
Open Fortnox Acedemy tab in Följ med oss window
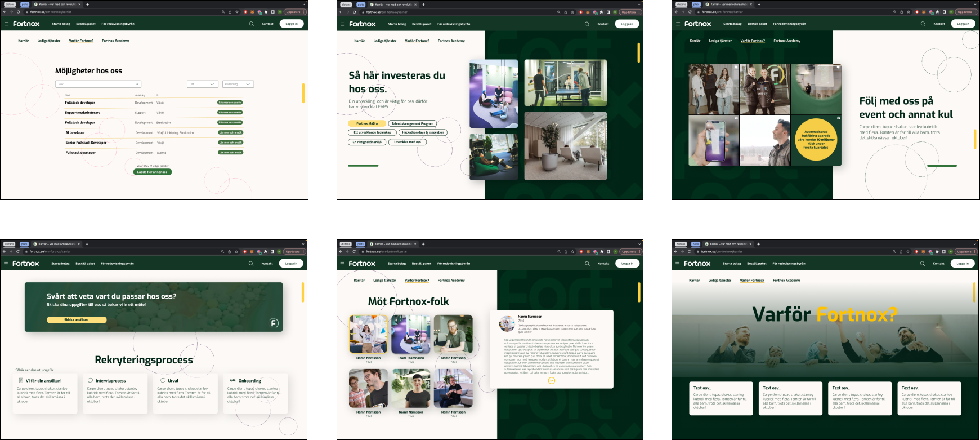(x=787, y=41)
